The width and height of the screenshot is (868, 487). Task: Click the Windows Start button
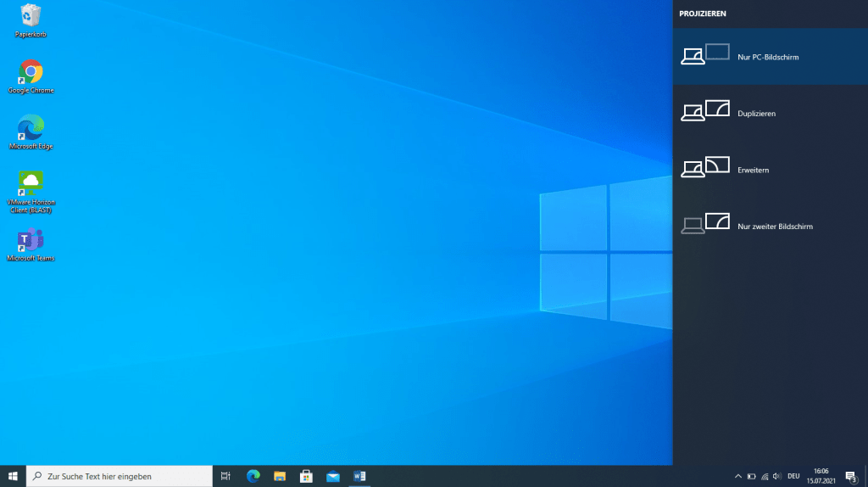click(x=13, y=476)
